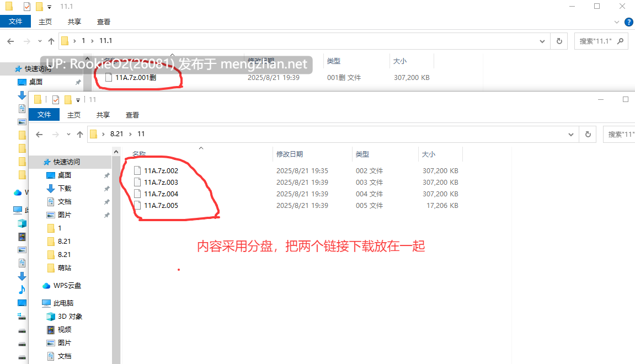Open folder 1 in the sidebar

click(60, 228)
